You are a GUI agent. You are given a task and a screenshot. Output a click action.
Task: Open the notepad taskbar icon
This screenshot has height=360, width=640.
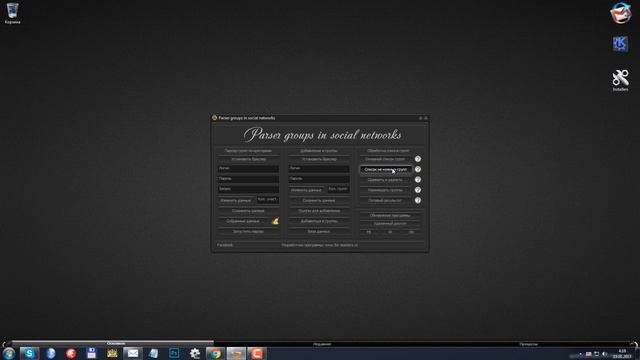(153, 353)
